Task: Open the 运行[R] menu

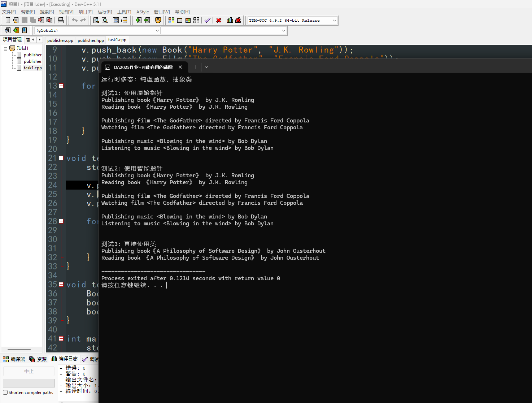Action: point(105,12)
